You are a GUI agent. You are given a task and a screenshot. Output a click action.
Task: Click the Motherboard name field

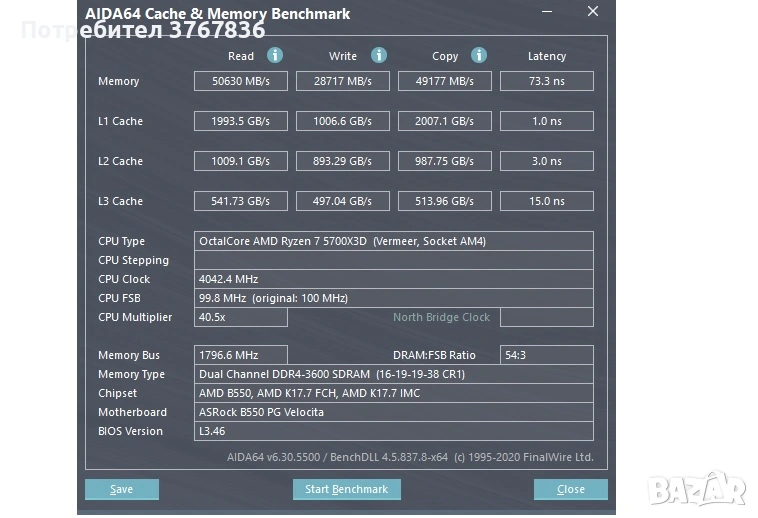[x=393, y=412]
